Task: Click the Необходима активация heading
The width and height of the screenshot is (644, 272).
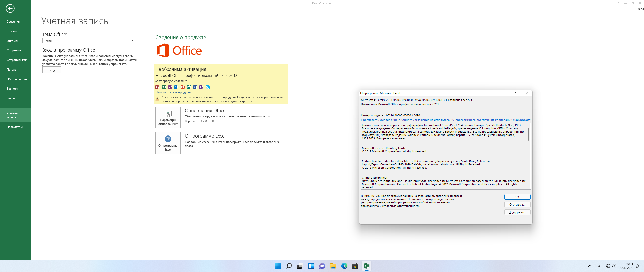Action: 181,69
